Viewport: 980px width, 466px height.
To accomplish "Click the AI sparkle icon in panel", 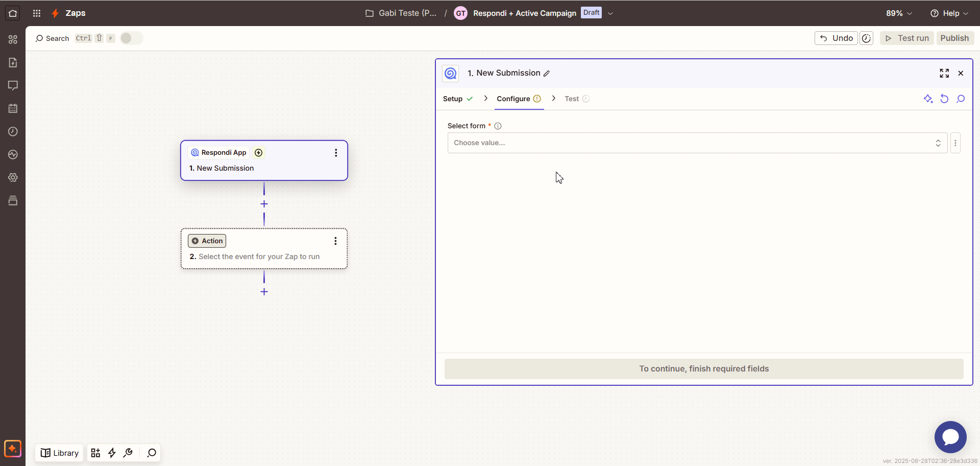I will [x=928, y=99].
